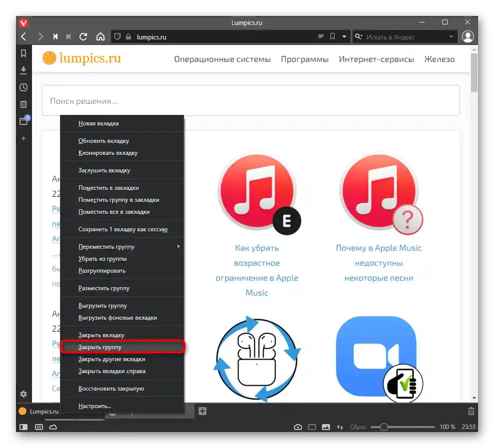
Task: Focus the lumpics.ru address field
Action: pyautogui.click(x=225, y=37)
